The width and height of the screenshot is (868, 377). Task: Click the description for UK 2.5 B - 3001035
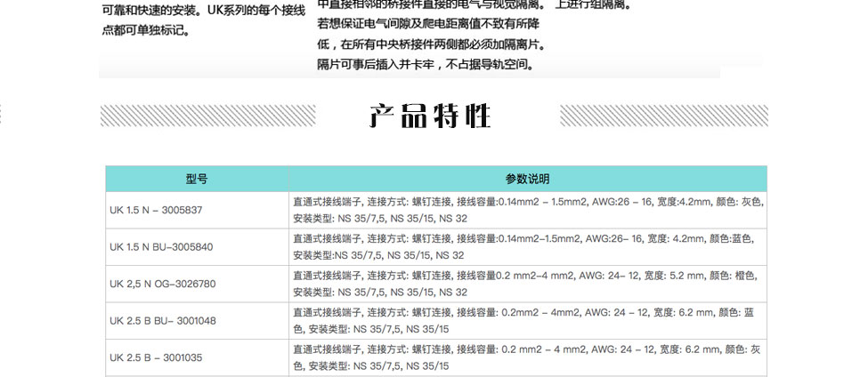point(528,357)
